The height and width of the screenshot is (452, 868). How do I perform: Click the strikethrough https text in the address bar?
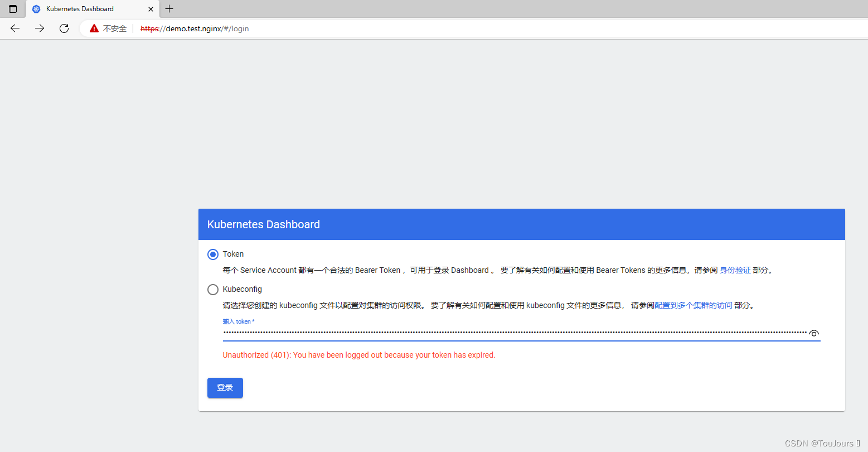click(x=149, y=28)
